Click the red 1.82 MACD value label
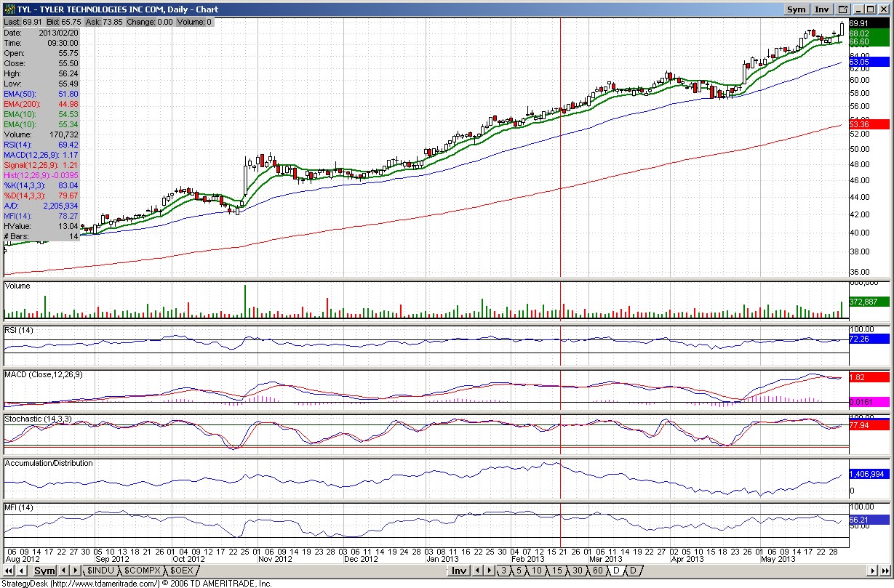Screen dimensions: 894x588 (x=869, y=377)
